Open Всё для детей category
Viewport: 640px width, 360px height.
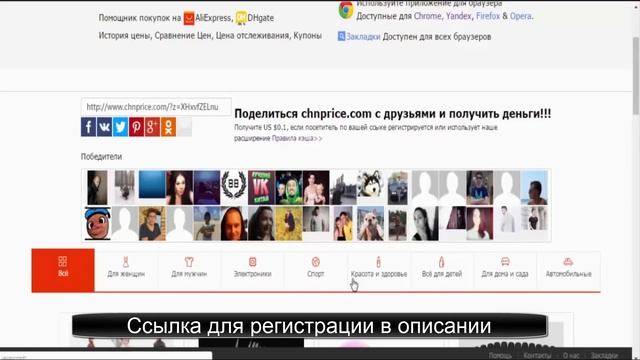point(442,270)
